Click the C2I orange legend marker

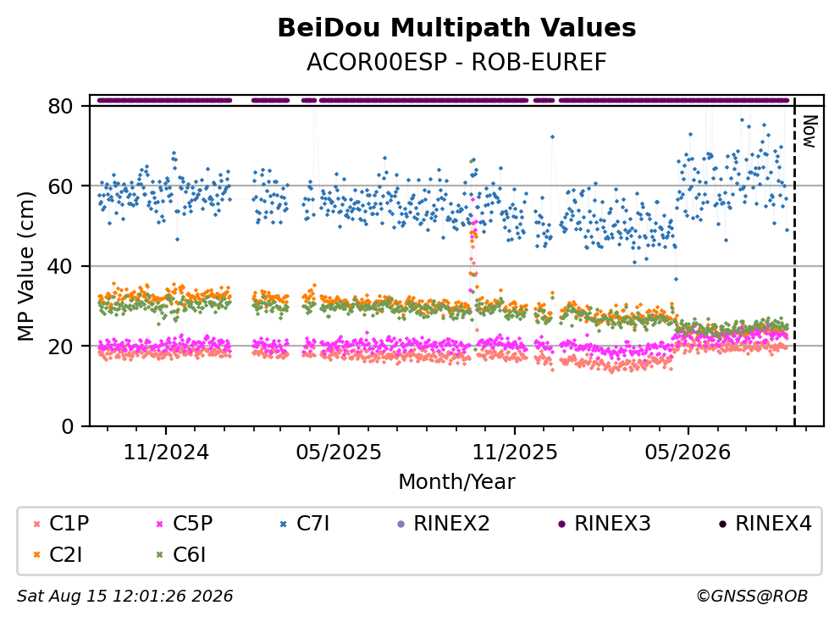(36, 555)
